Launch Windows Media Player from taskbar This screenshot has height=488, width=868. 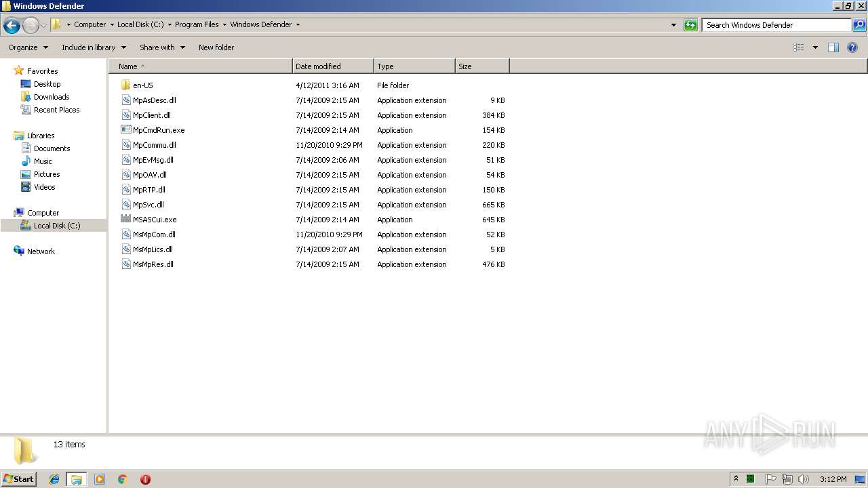100,479
